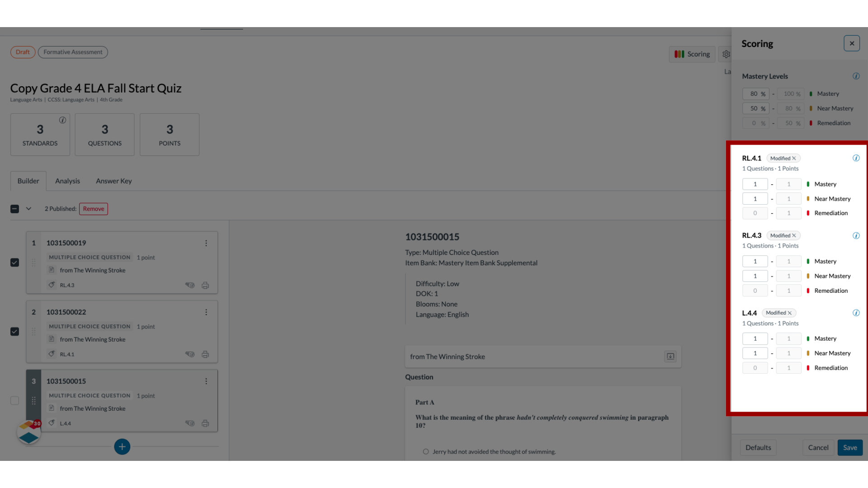This screenshot has width=868, height=488.
Task: Switch to the Answer Key tab
Action: coord(114,181)
